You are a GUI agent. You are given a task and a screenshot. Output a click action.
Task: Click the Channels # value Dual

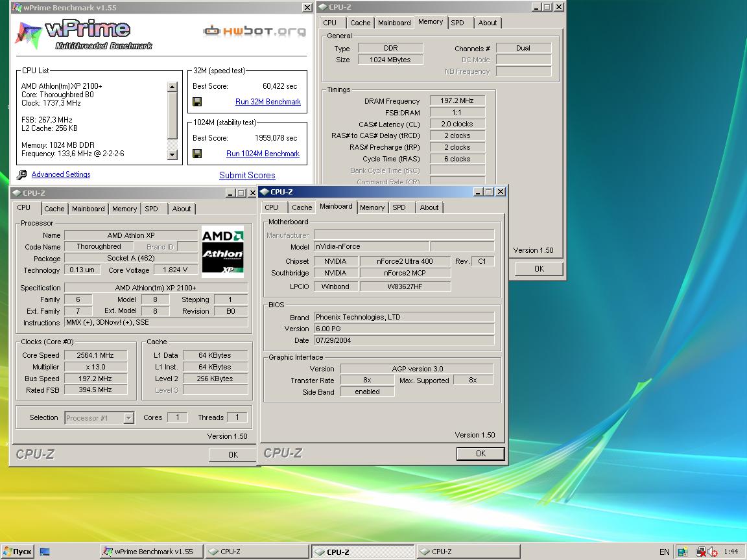click(523, 47)
